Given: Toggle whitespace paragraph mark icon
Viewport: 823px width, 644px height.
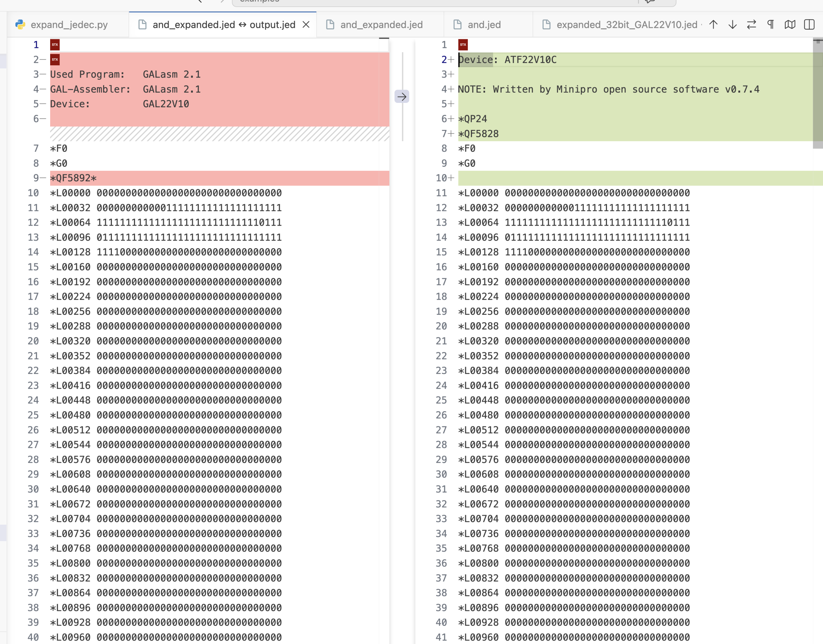Looking at the screenshot, I should tap(771, 25).
